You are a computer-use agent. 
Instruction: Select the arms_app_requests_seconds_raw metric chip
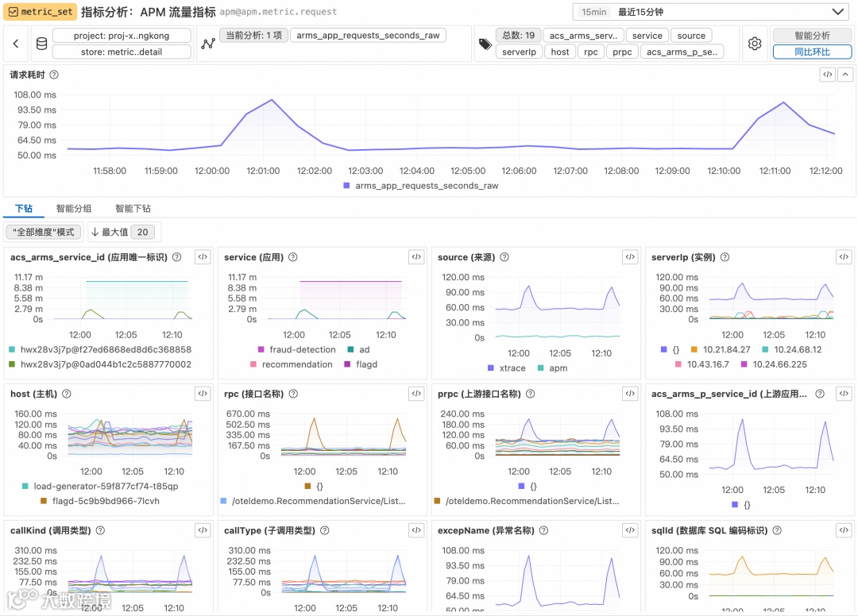(369, 36)
